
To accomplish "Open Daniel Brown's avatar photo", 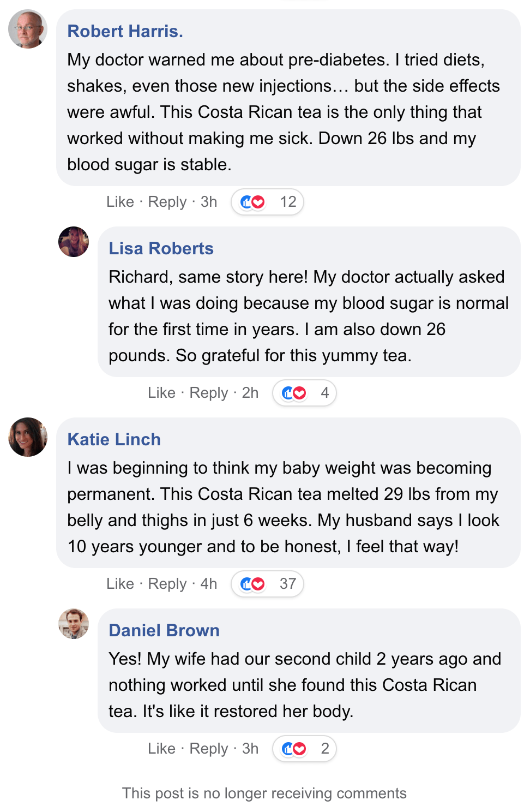I will tap(74, 624).
